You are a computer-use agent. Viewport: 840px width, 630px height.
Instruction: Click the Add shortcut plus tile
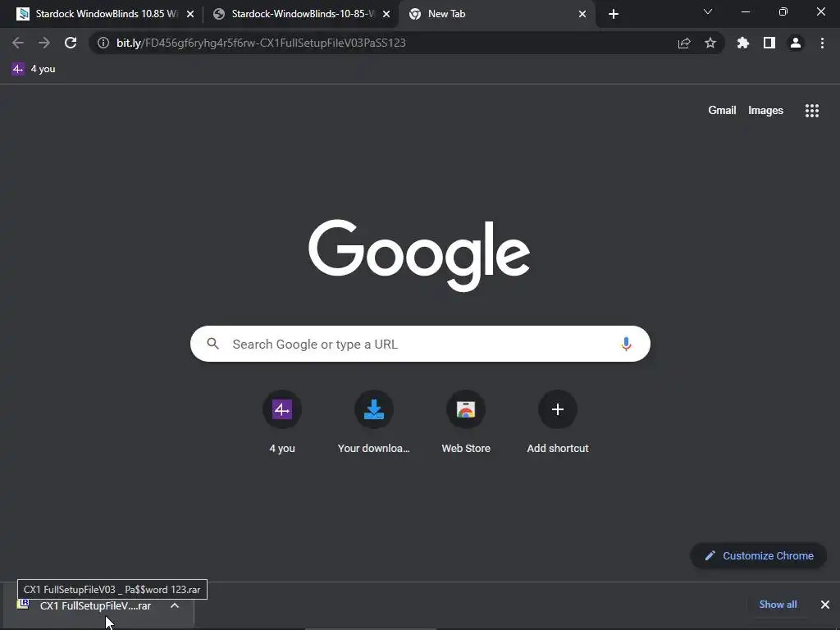coord(558,422)
